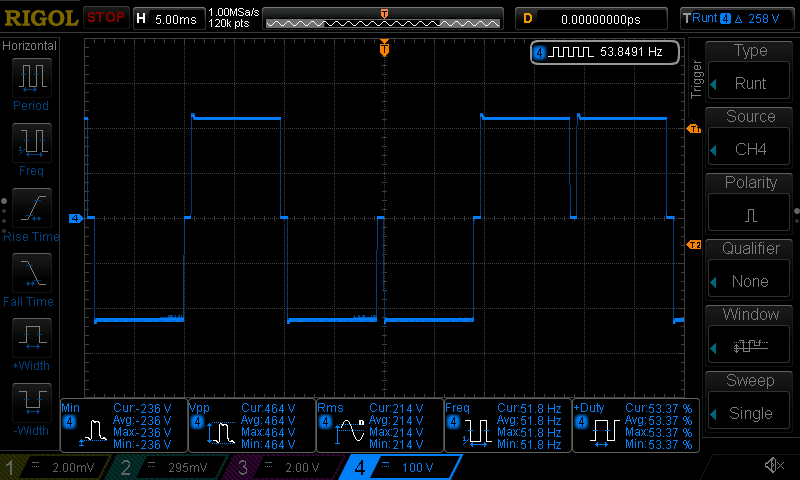Image resolution: width=800 pixels, height=480 pixels.
Task: Open the trigger Type Runt menu
Action: (x=750, y=72)
